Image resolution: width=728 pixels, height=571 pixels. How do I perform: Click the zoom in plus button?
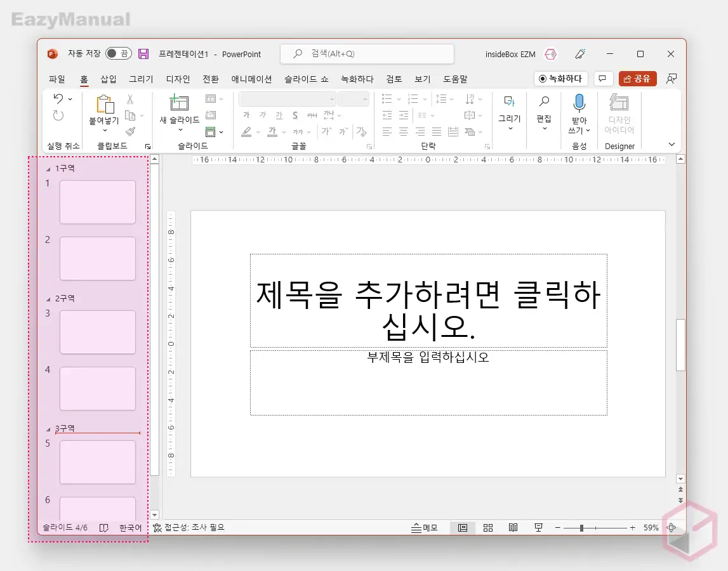click(x=632, y=528)
